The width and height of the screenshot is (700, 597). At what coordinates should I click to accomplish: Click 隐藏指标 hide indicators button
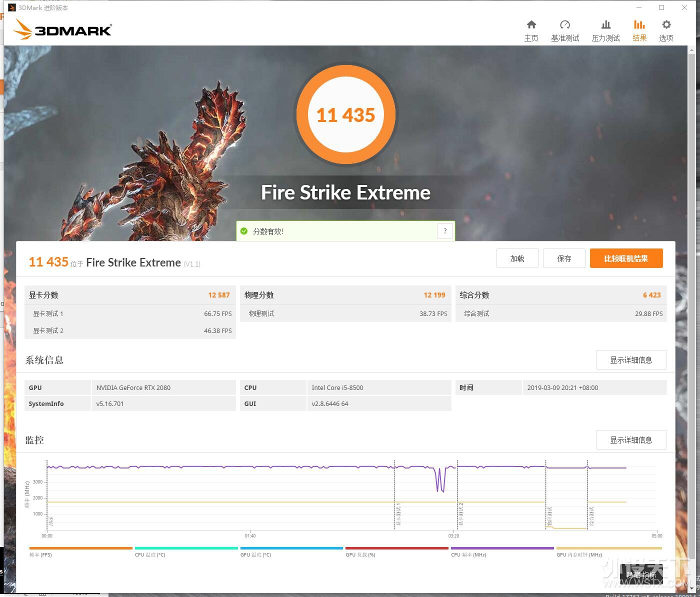coord(641,575)
